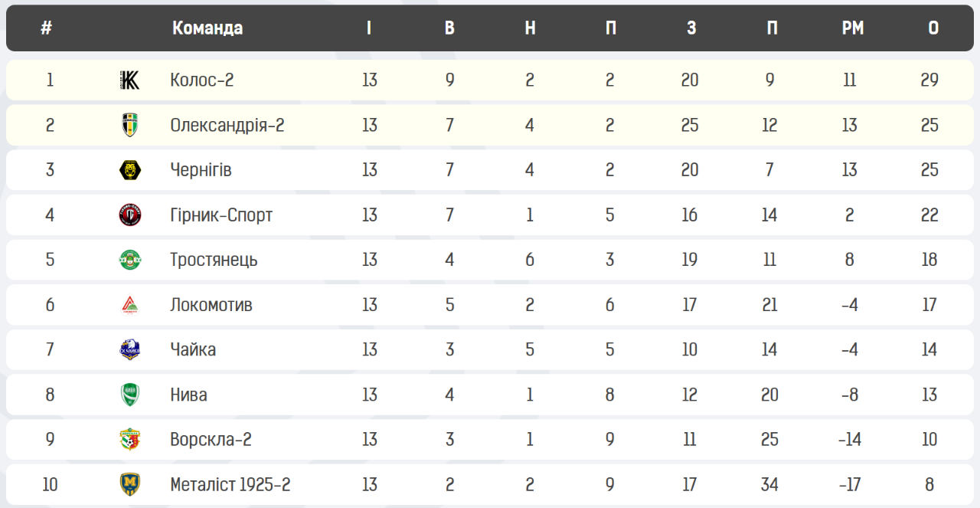Click the Нива green shield logo
Viewport: 980px width, 508px height.
click(130, 395)
